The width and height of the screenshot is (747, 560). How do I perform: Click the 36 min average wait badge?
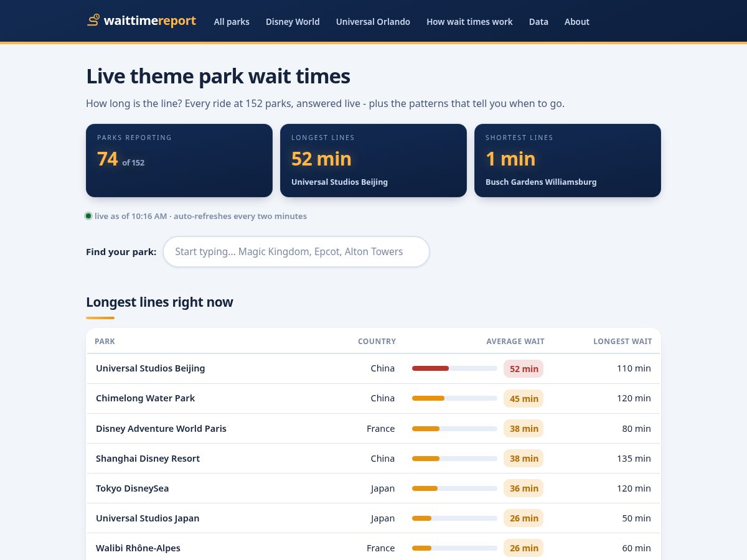pos(524,488)
